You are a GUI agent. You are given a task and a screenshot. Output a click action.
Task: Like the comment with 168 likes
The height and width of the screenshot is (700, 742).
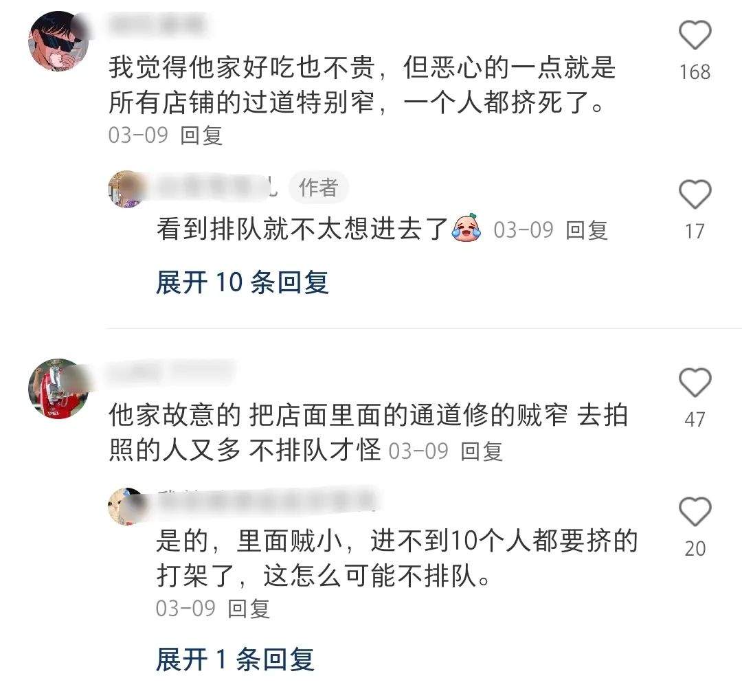point(695,36)
